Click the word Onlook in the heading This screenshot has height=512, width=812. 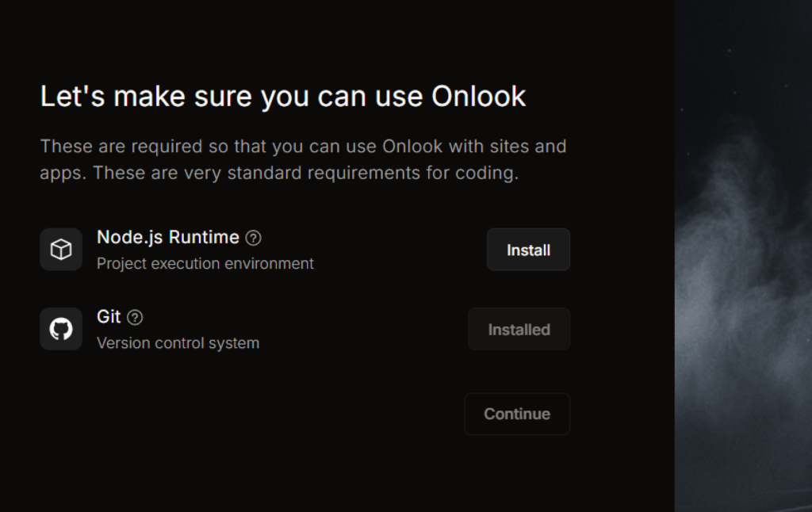coord(478,97)
